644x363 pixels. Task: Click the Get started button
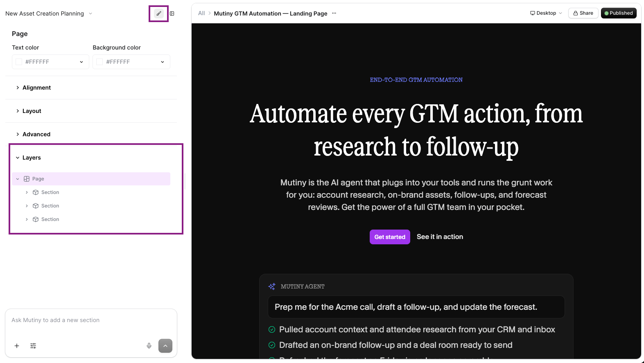click(390, 237)
